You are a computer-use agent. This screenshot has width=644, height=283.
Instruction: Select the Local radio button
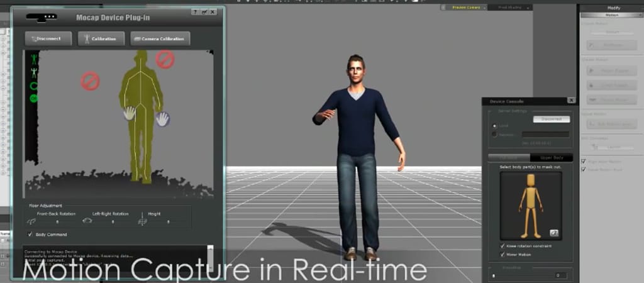coord(494,126)
